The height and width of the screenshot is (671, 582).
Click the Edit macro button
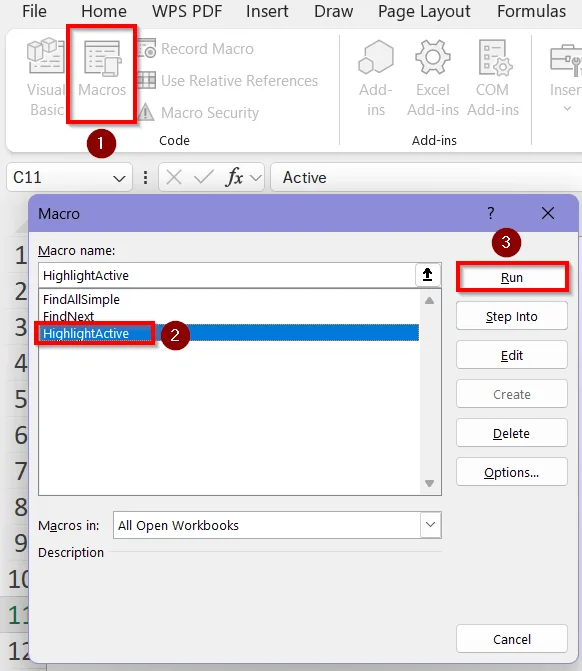512,355
